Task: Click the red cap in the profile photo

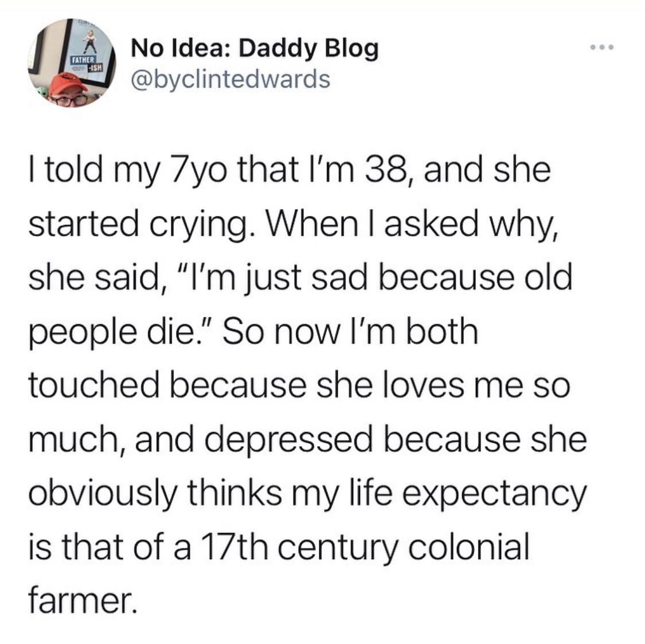Action: (x=67, y=87)
